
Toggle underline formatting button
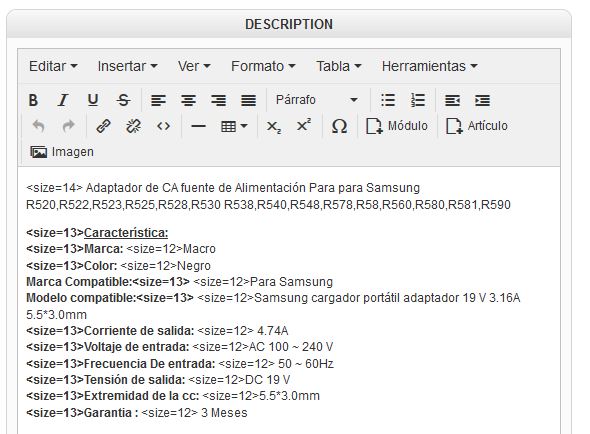(93, 100)
